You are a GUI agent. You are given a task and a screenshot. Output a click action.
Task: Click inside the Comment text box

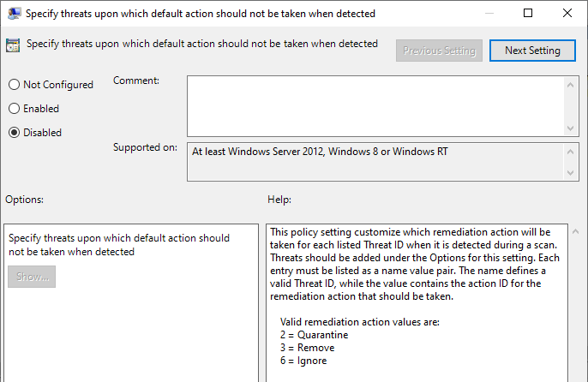pyautogui.click(x=375, y=106)
